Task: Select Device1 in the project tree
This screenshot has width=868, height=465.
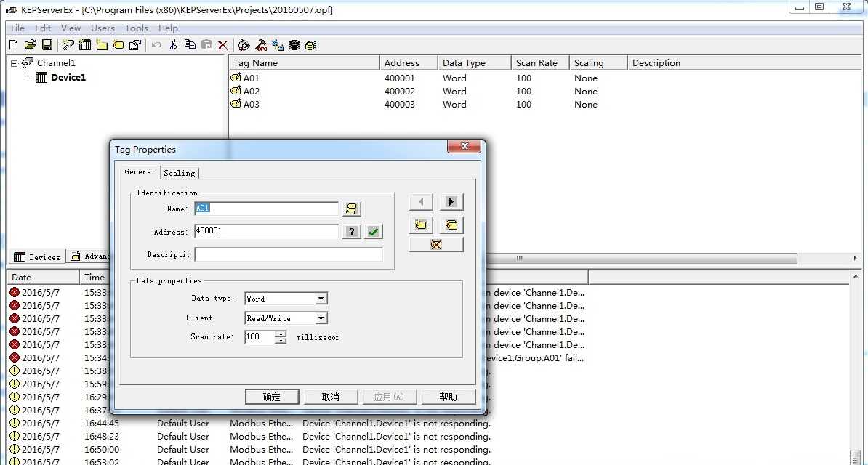Action: tap(68, 78)
